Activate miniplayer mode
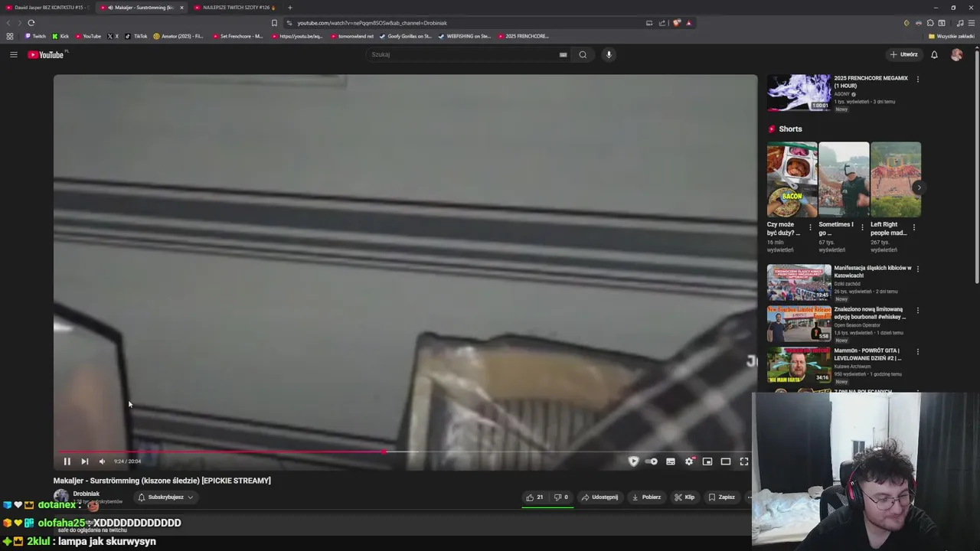The height and width of the screenshot is (551, 980). point(707,461)
